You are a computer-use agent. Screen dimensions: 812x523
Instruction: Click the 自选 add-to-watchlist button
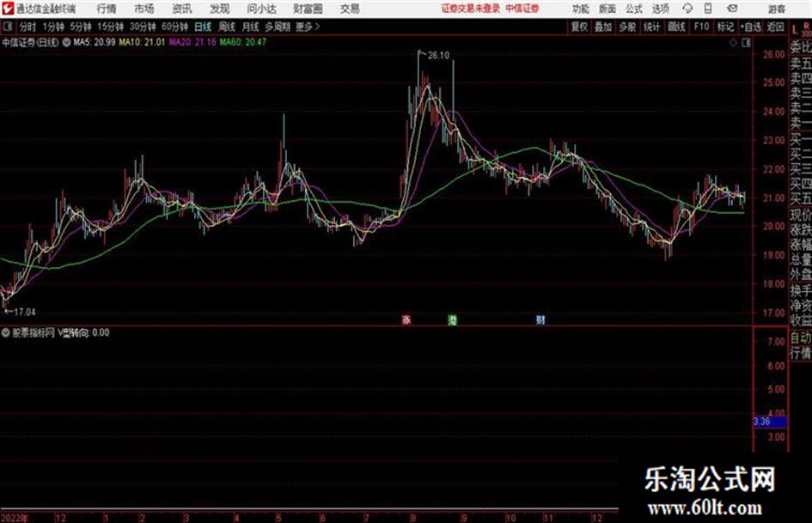tap(751, 27)
